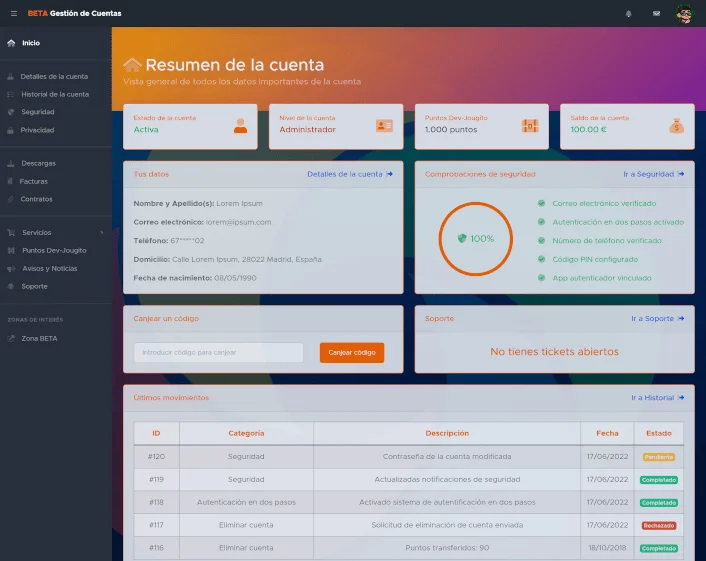
Task: Click the "1.000 puntos" value
Action: click(x=451, y=130)
